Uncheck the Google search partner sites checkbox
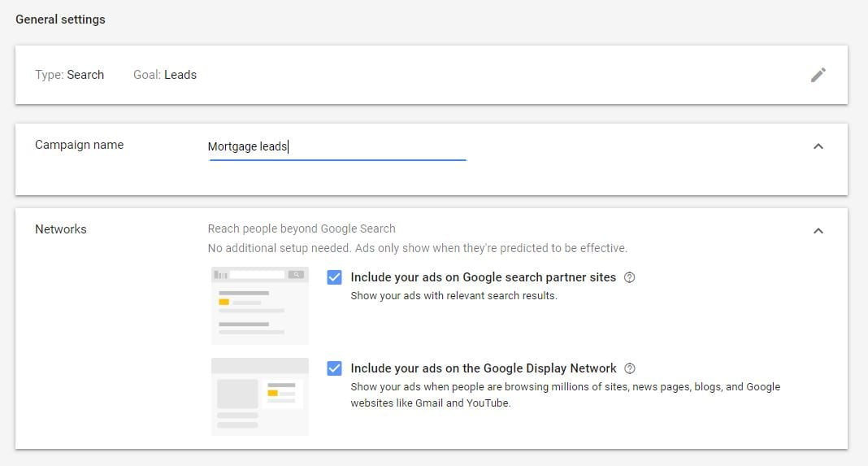The width and height of the screenshot is (868, 466). pos(334,277)
